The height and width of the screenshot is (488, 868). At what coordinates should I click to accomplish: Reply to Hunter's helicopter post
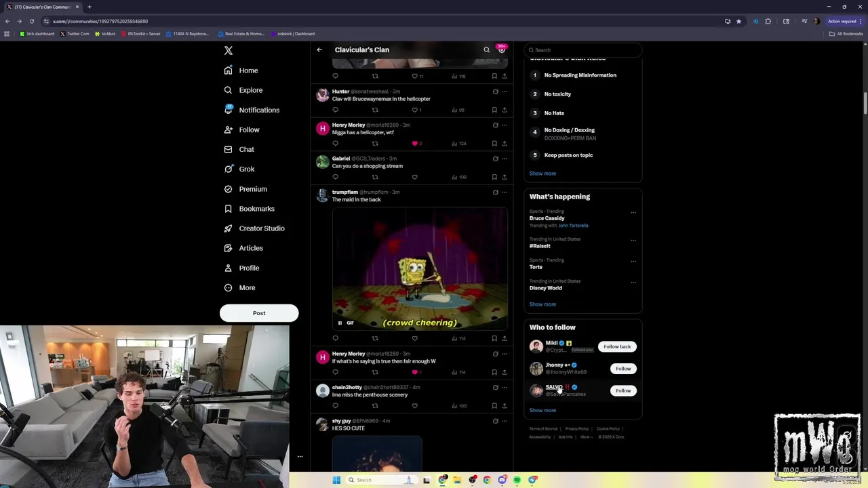coord(335,110)
